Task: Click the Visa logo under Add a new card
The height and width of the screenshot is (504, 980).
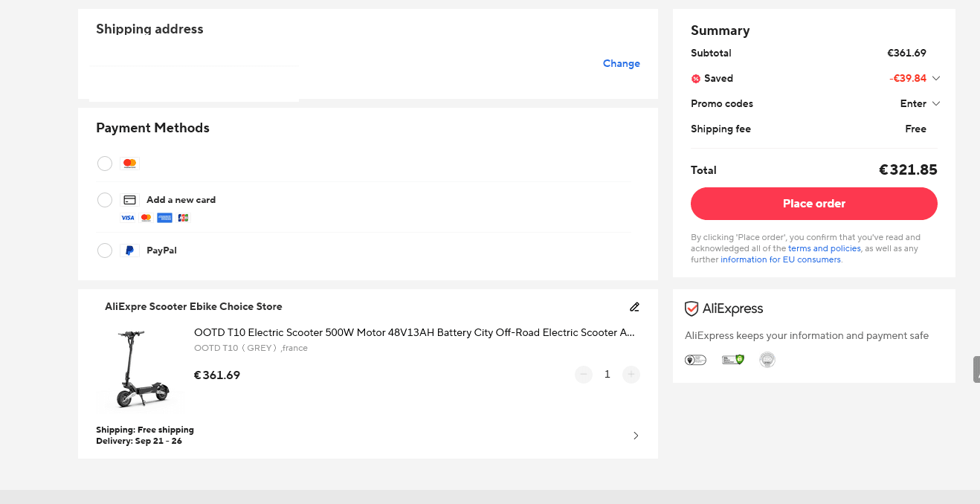Action: (128, 218)
